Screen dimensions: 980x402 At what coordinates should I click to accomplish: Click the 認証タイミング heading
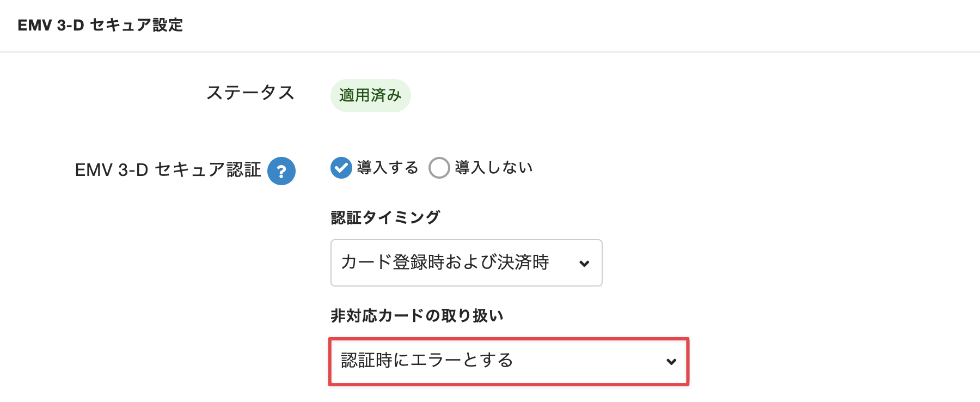(385, 217)
